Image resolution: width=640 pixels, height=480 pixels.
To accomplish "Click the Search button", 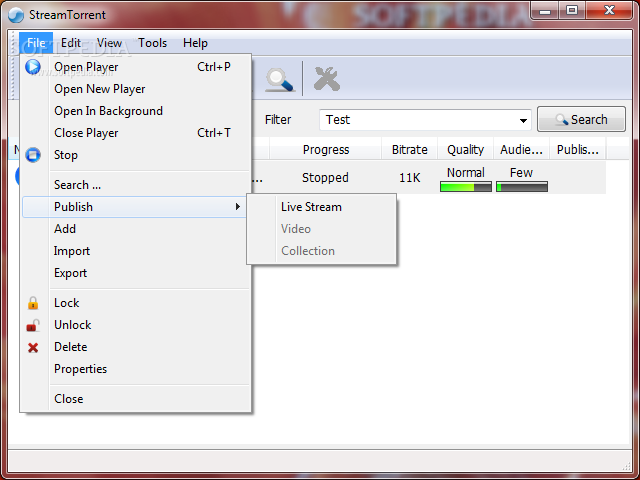I will [581, 120].
